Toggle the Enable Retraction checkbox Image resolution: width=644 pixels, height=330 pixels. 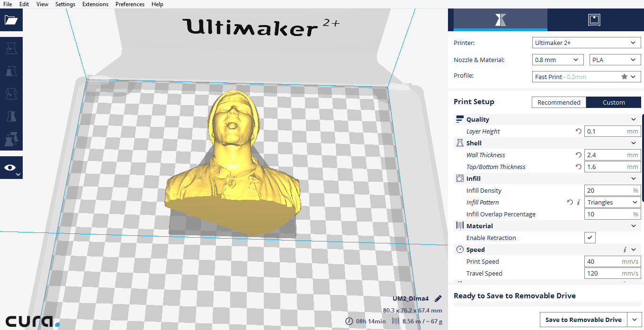coord(590,238)
